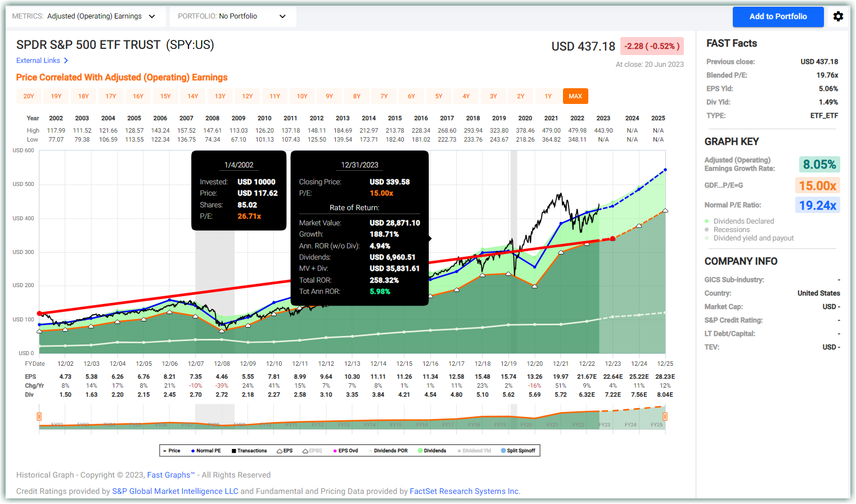The width and height of the screenshot is (856, 504).
Task: Select the 12Y time range tab
Action: [x=247, y=97]
